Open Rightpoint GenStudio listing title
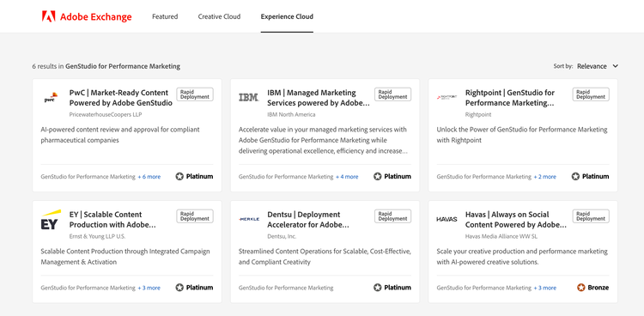 [510, 98]
